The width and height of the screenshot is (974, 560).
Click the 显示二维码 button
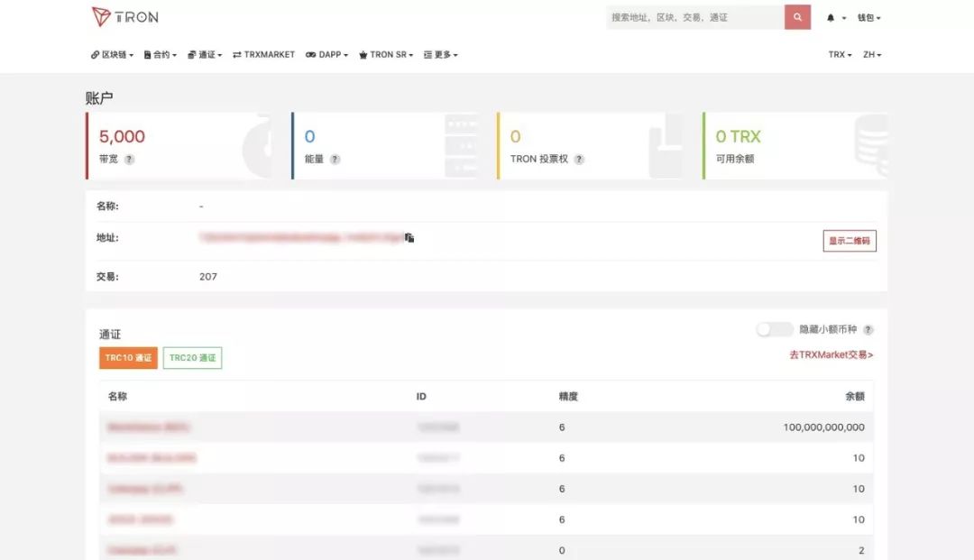(850, 241)
